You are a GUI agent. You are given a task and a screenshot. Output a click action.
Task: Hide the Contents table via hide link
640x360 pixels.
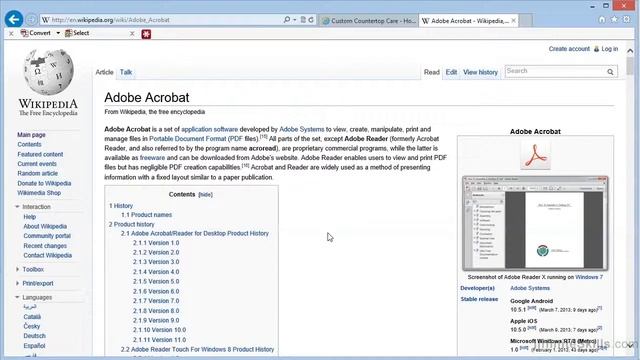pyautogui.click(x=205, y=195)
